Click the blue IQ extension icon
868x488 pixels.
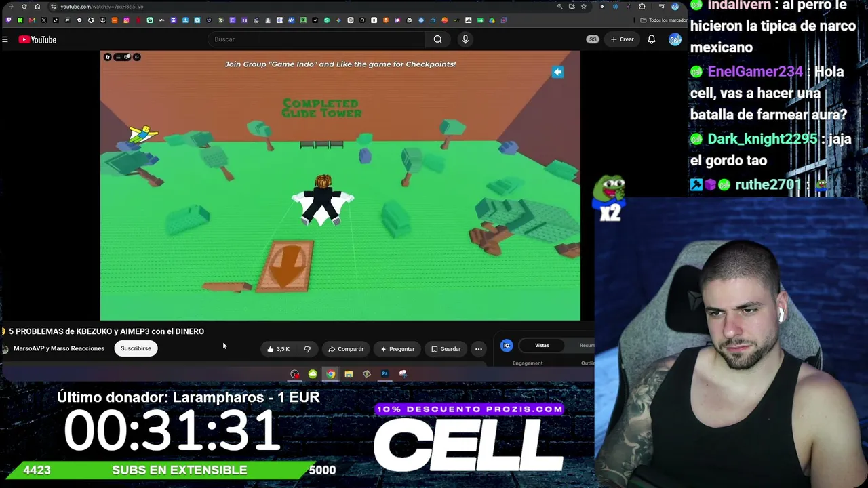coord(507,346)
